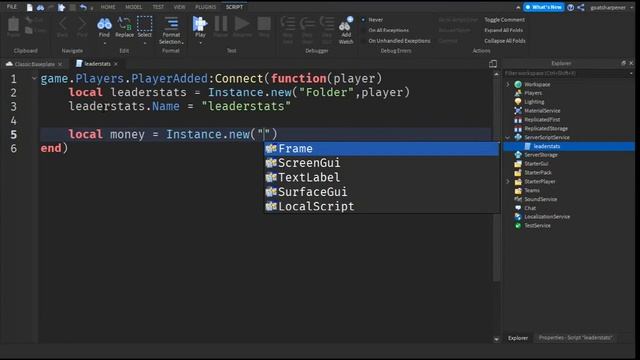Viewport: 640px width, 360px height.
Task: Select ReplicatedStorage in the Explorer tree
Action: point(546,128)
